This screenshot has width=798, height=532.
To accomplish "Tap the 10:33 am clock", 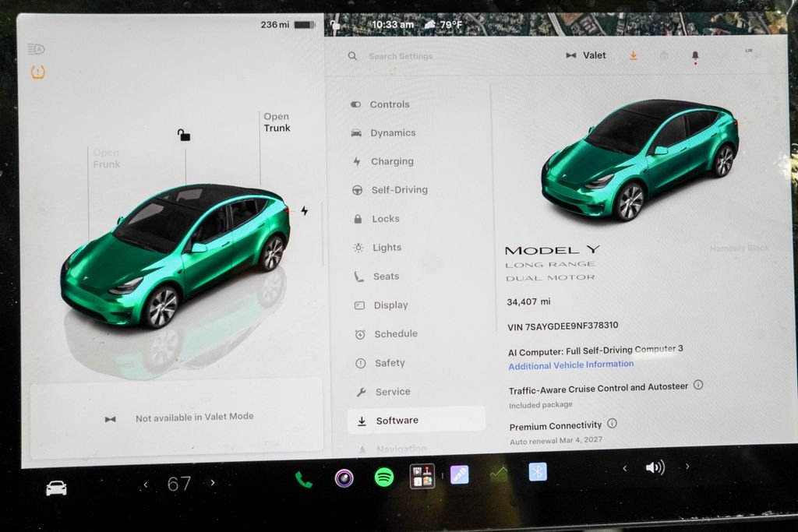I will (393, 24).
